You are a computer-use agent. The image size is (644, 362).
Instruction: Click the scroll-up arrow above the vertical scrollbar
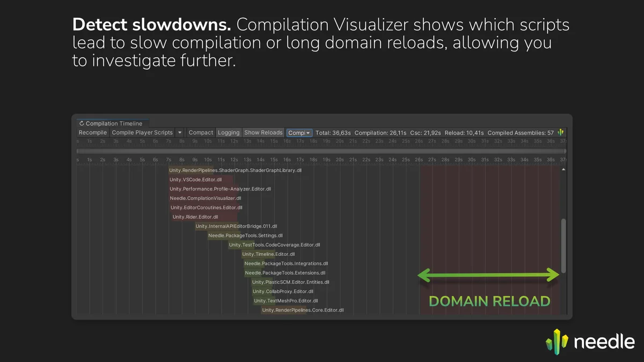(563, 169)
